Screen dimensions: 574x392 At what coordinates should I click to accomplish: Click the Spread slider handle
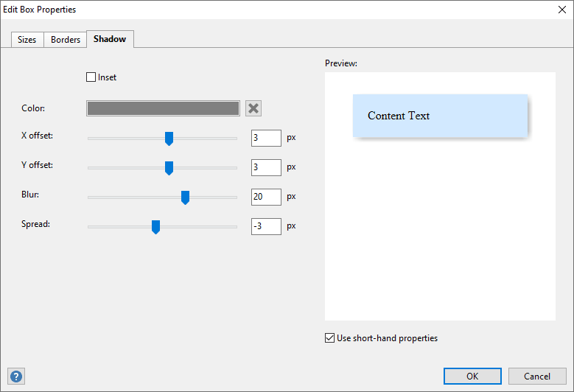(x=155, y=227)
